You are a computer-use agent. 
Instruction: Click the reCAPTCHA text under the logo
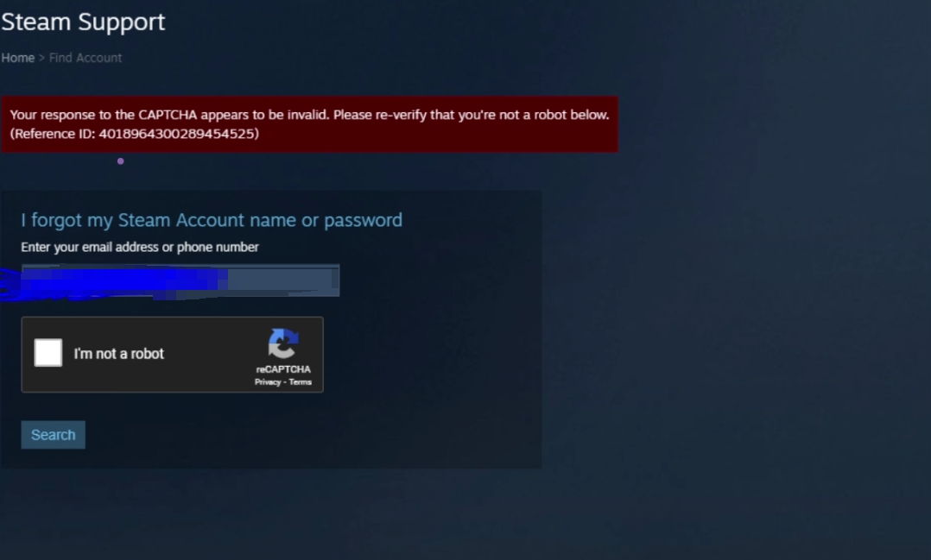(283, 369)
